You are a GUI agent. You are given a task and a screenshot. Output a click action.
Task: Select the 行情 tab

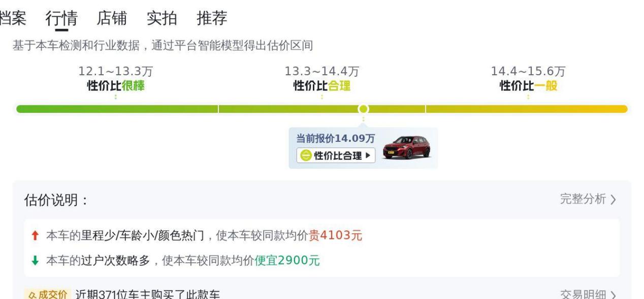[x=61, y=19]
